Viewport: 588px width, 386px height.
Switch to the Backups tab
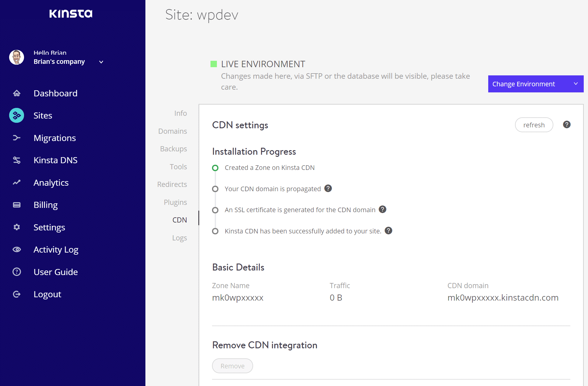pyautogui.click(x=173, y=149)
